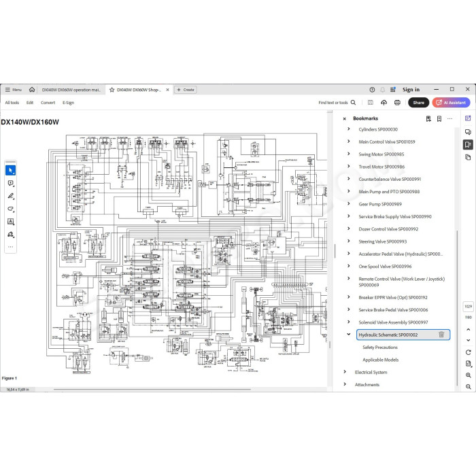
Task: Open Safety Precautions bookmark
Action: tap(379, 347)
